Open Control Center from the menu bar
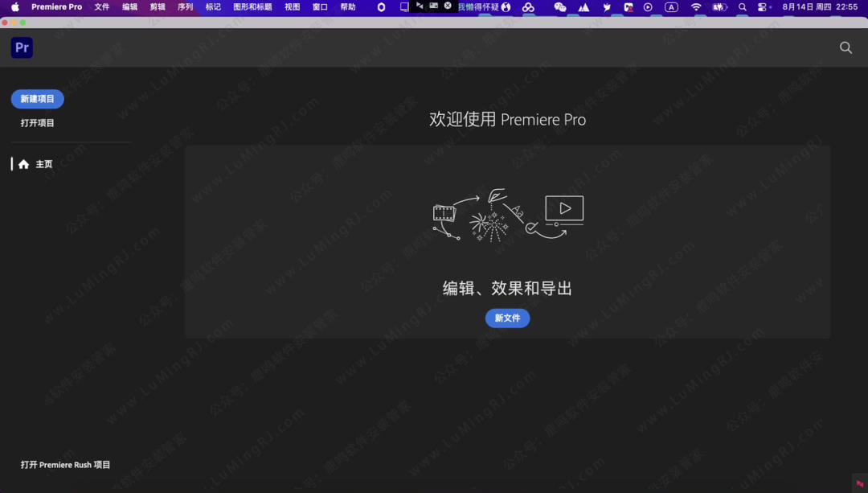Screen dimensions: 868x493 [x=762, y=6]
